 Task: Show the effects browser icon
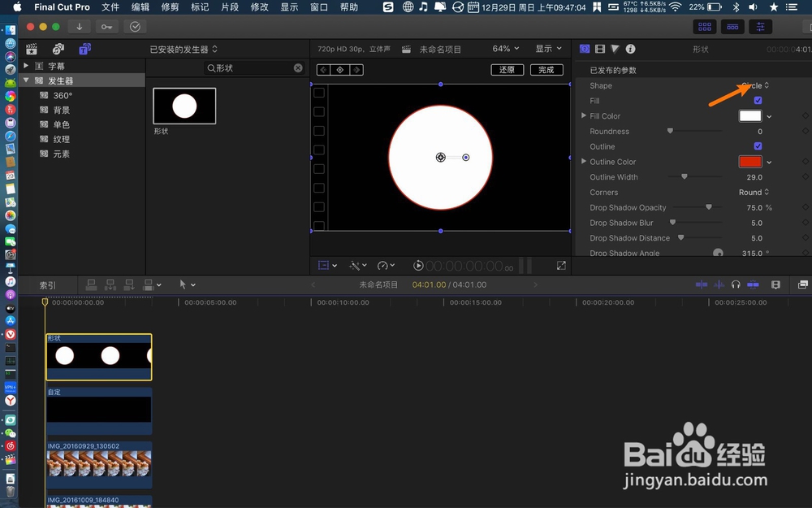point(803,284)
